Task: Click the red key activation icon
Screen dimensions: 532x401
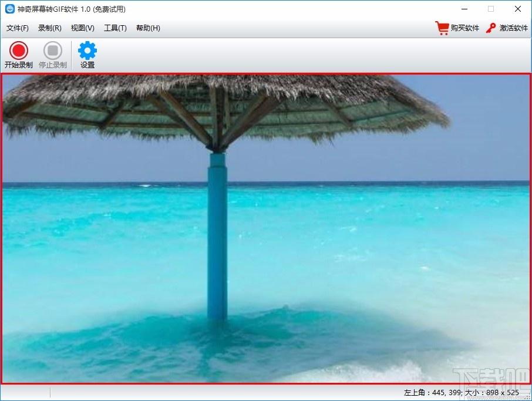Action: (491, 28)
